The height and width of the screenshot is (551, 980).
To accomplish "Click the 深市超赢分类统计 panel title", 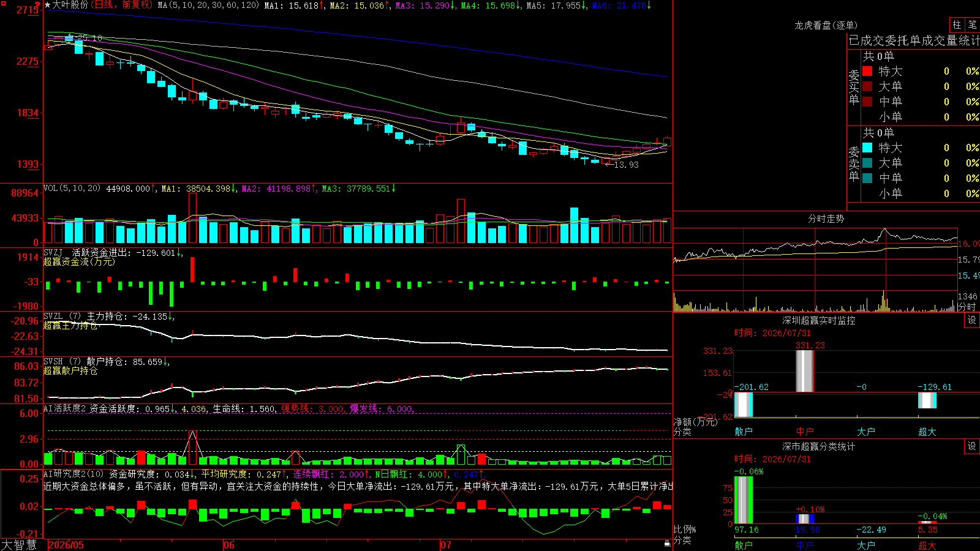I will 818,446.
